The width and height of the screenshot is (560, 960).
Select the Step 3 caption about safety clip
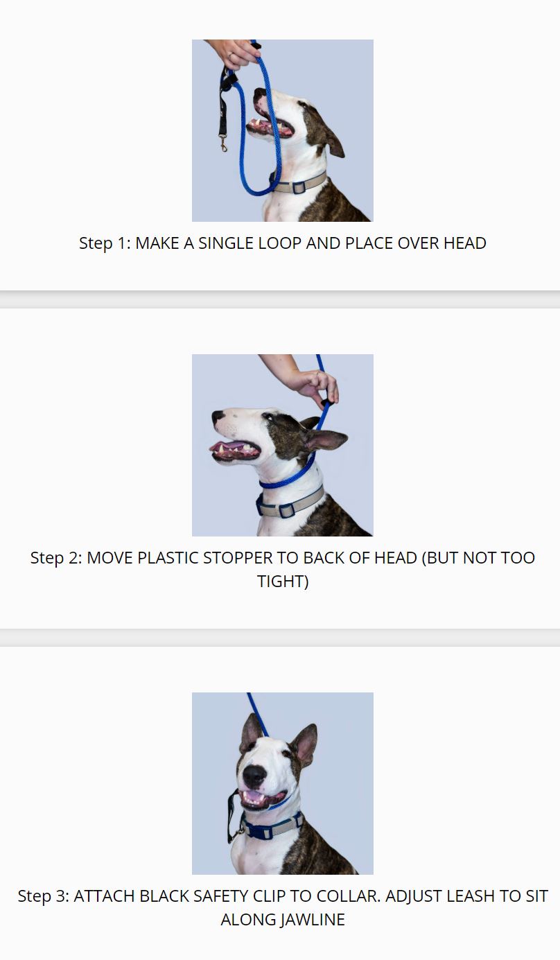283,908
